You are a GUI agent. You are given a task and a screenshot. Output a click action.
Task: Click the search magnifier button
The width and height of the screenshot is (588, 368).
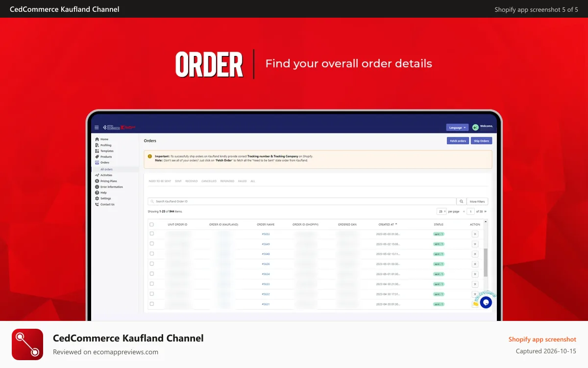(461, 201)
